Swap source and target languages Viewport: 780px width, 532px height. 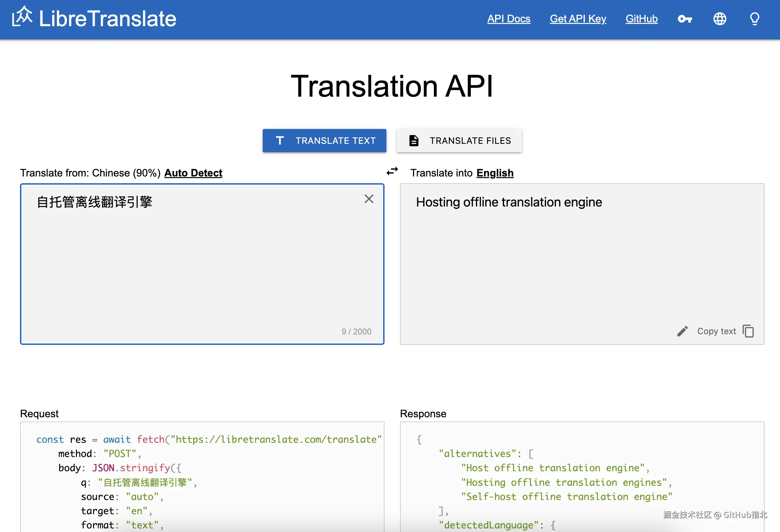click(x=392, y=172)
